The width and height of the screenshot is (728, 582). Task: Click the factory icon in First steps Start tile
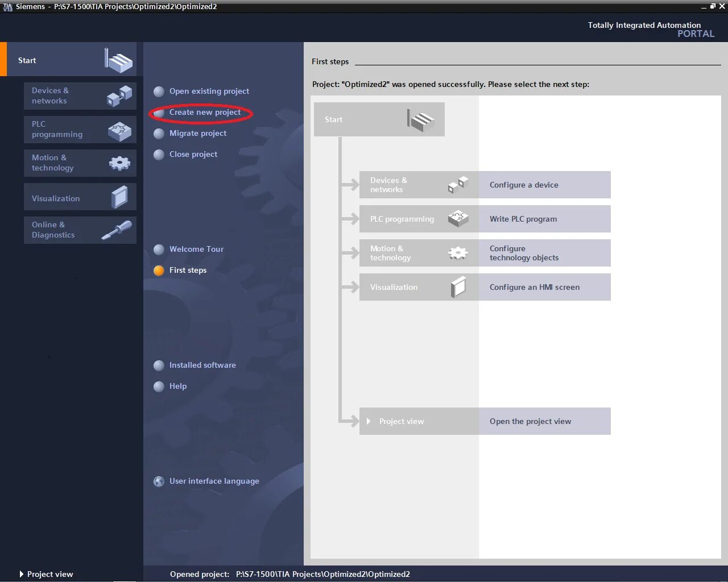(x=421, y=120)
